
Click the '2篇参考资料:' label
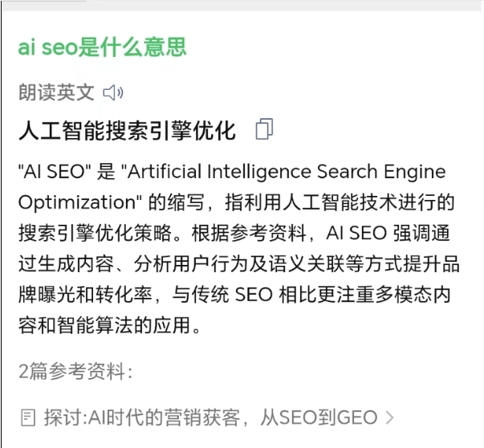(75, 371)
